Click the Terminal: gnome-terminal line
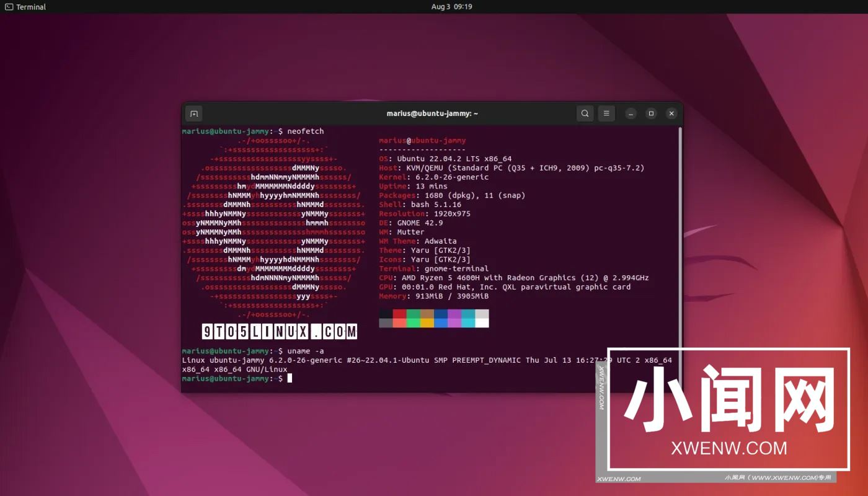The height and width of the screenshot is (496, 868). pos(434,268)
